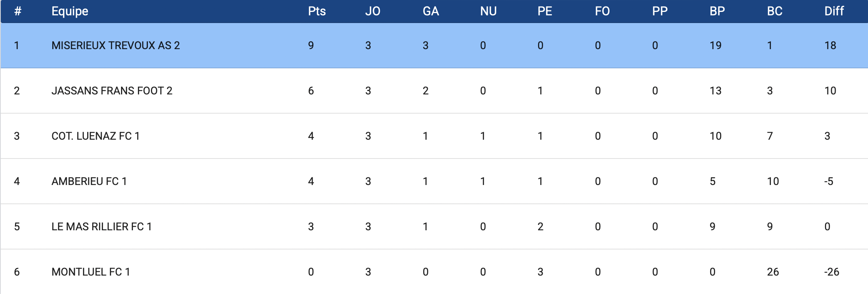
Task: Click the FO column header
Action: coord(602,11)
